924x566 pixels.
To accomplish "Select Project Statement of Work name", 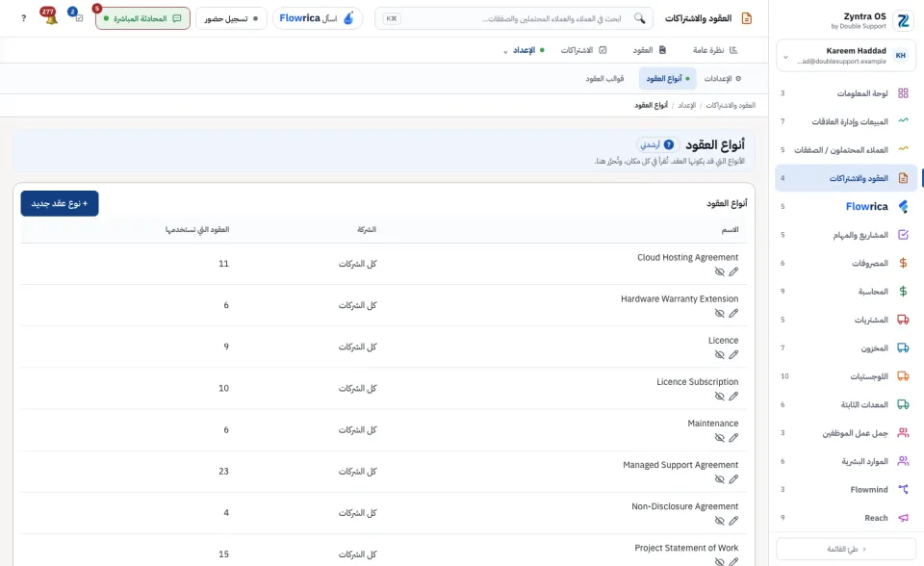I will 686,548.
